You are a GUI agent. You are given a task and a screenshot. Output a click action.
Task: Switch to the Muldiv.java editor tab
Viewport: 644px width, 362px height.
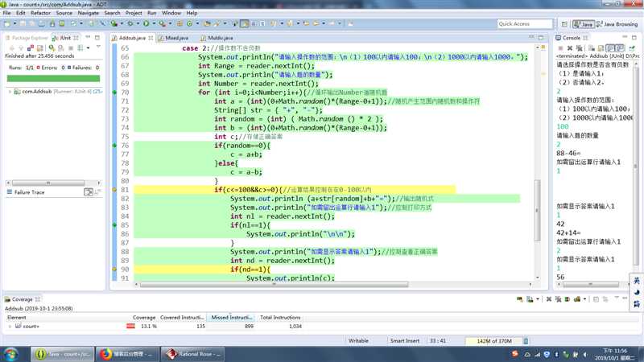tap(217, 38)
